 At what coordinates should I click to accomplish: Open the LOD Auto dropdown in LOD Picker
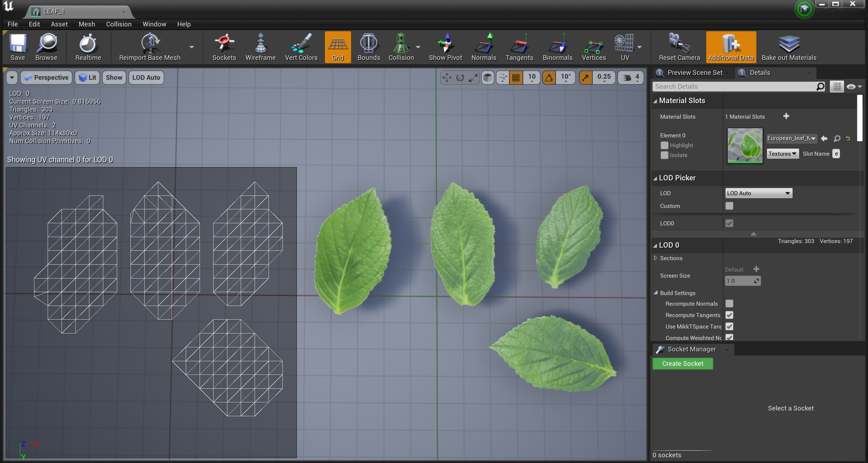coord(758,193)
